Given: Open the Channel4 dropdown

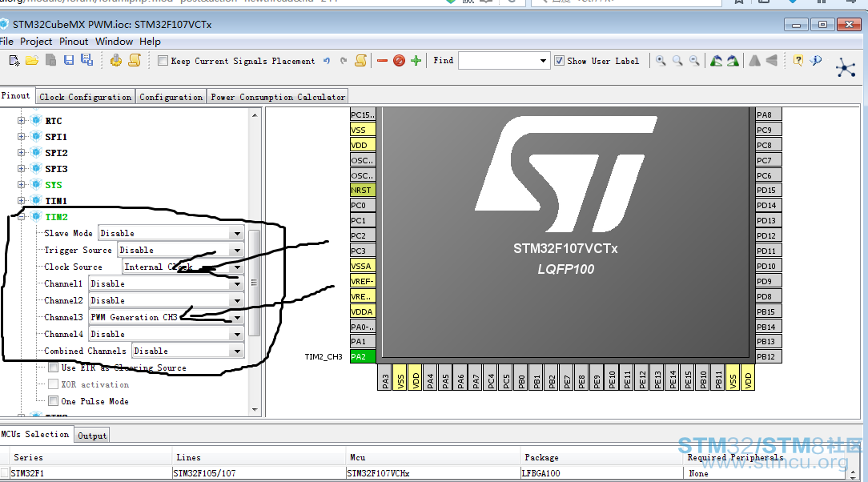Looking at the screenshot, I should (x=237, y=335).
